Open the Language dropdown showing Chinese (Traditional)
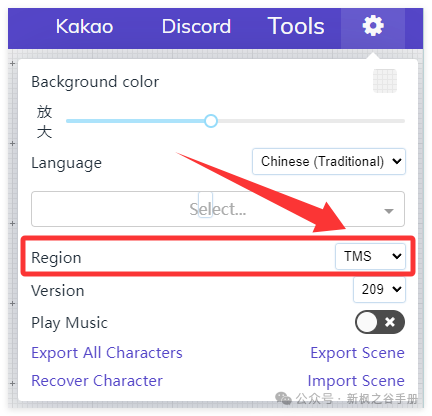This screenshot has width=432, height=416. coord(329,162)
